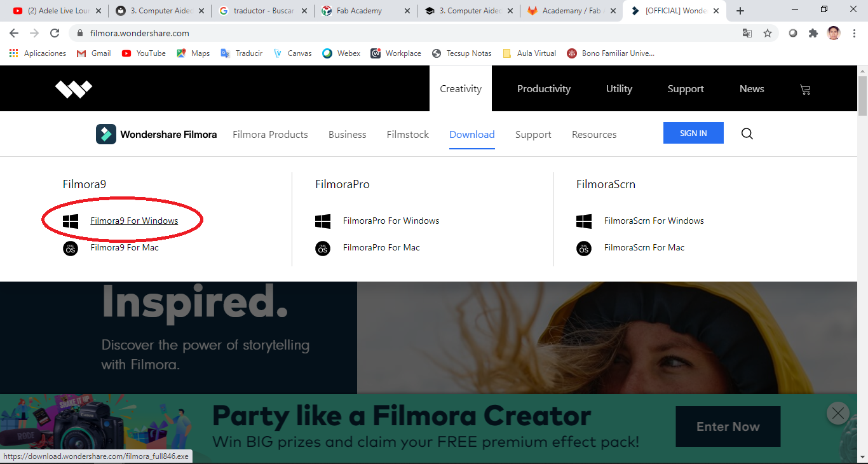The width and height of the screenshot is (868, 464).
Task: Open the Canvas bookmark
Action: 292,53
